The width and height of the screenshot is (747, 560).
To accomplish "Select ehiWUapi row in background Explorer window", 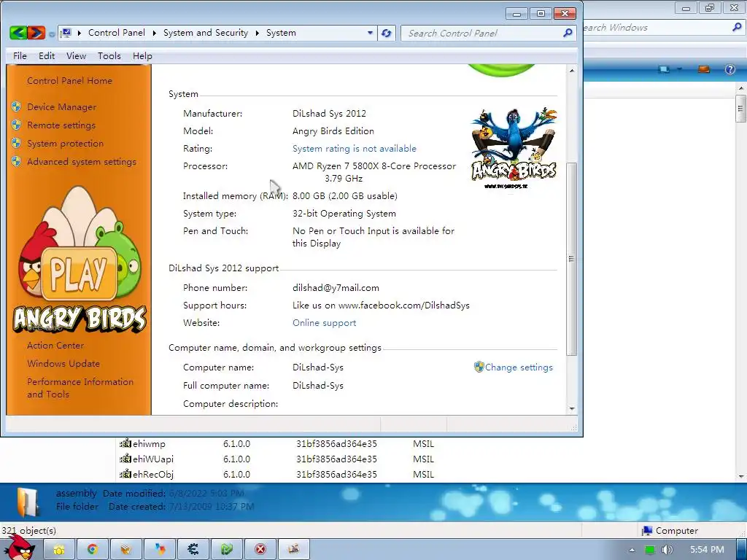I will pyautogui.click(x=276, y=459).
